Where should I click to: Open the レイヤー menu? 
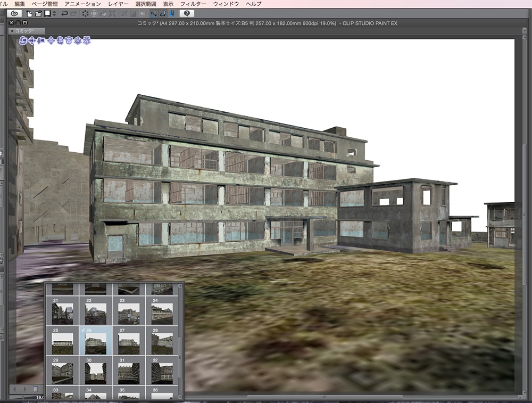(x=118, y=4)
